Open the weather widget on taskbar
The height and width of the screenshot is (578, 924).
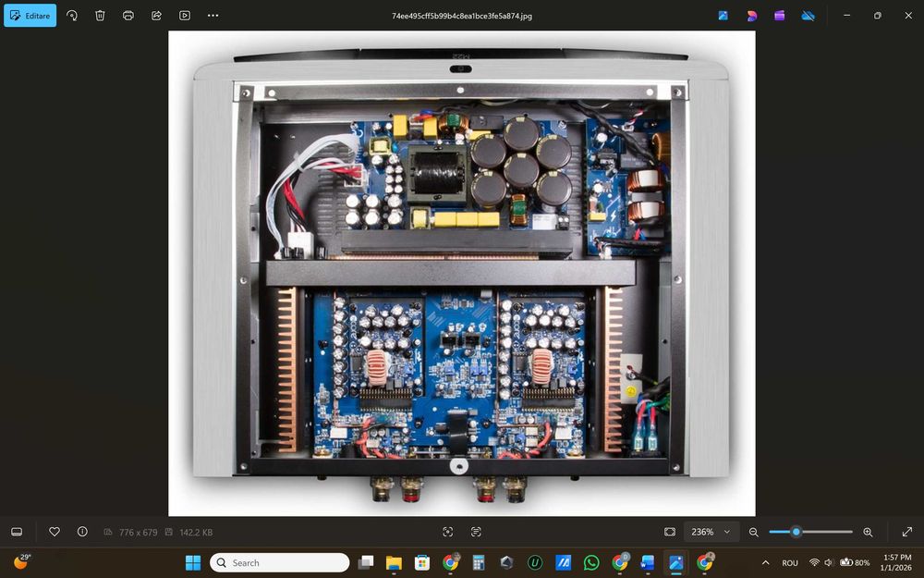coord(21,561)
